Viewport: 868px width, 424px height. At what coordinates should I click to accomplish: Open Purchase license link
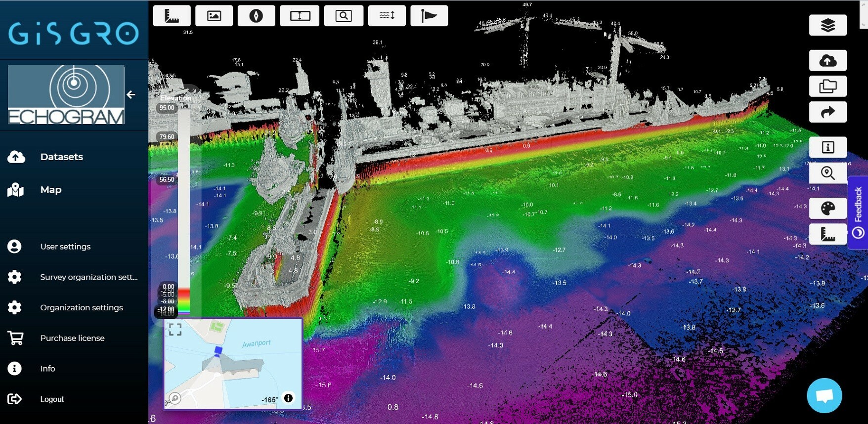(x=72, y=338)
